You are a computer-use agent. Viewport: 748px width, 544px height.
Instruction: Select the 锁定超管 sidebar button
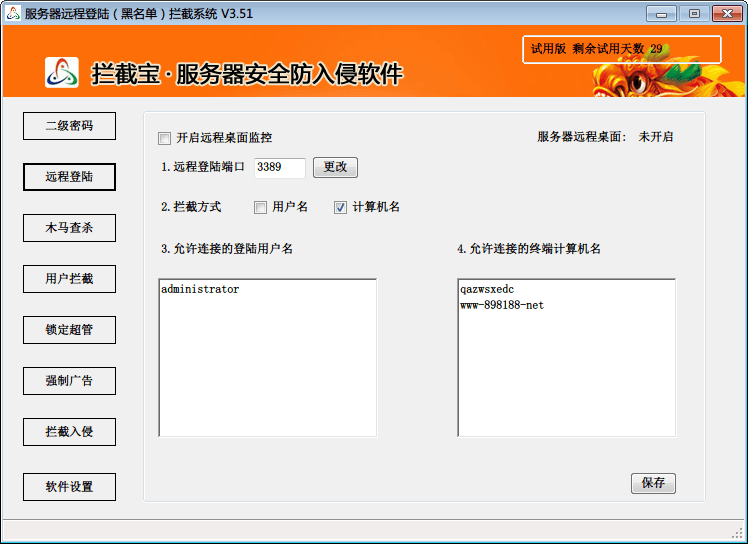pos(69,330)
